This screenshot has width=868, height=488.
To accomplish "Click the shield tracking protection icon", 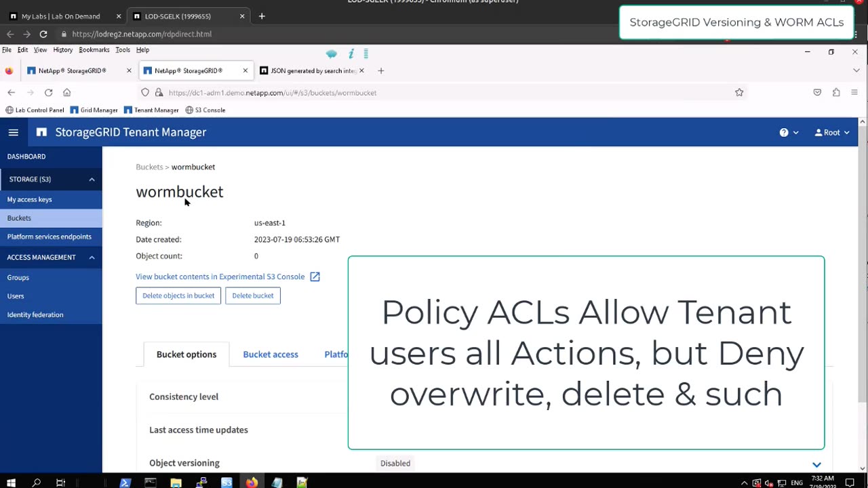I will point(145,93).
